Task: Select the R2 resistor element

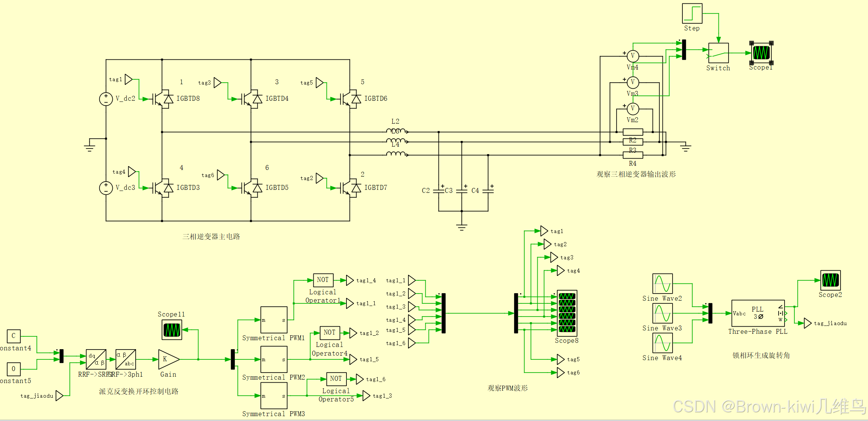Action: pyautogui.click(x=633, y=132)
